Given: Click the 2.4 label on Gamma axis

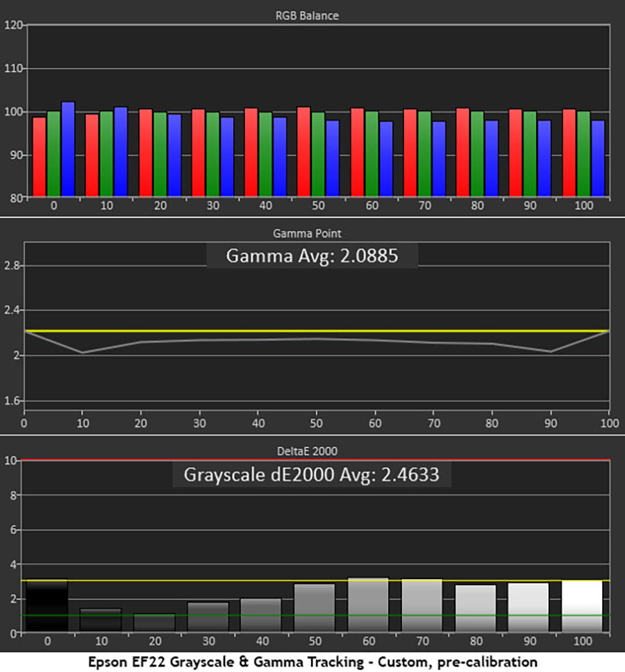Looking at the screenshot, I should 12,310.
